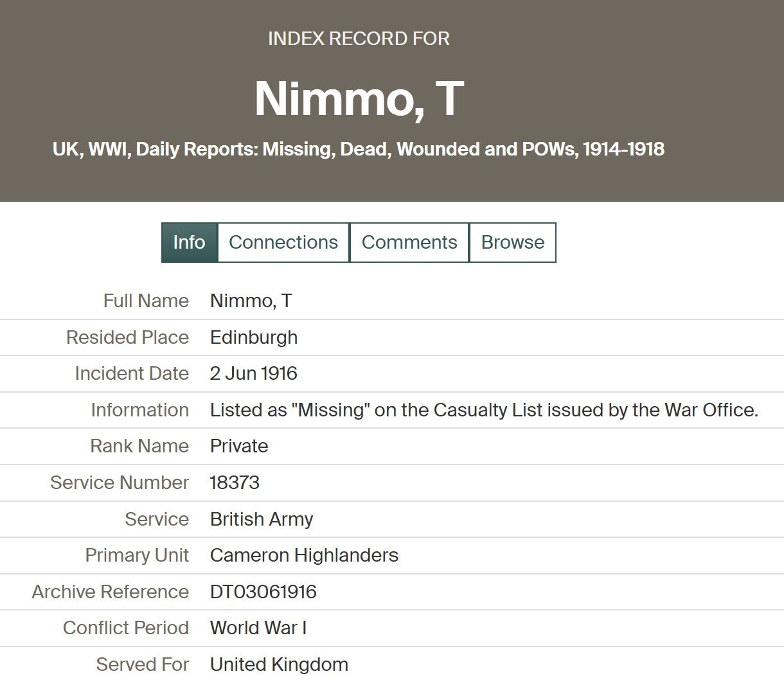This screenshot has width=784, height=676.
Task: Select the United Kingdom served for value
Action: tap(279, 664)
